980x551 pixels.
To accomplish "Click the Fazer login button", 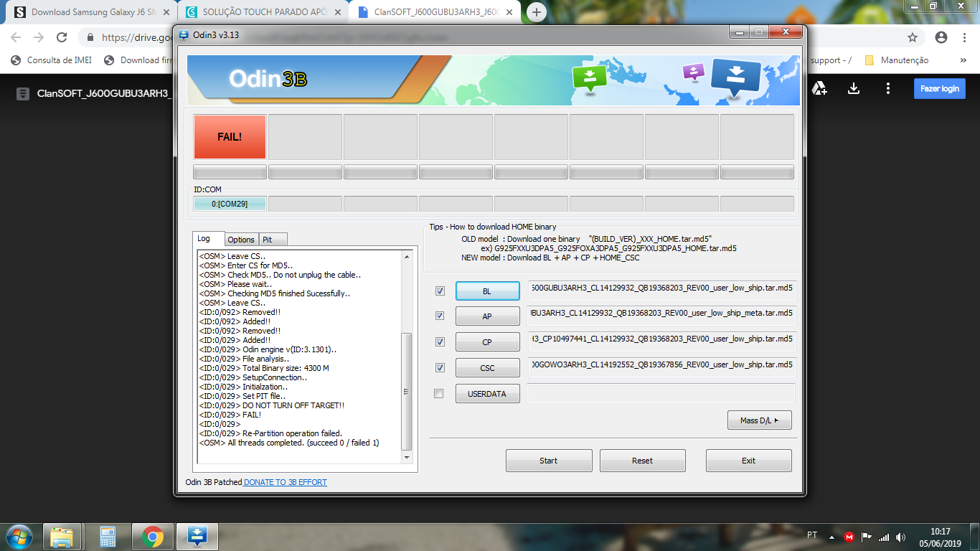I will tap(940, 88).
